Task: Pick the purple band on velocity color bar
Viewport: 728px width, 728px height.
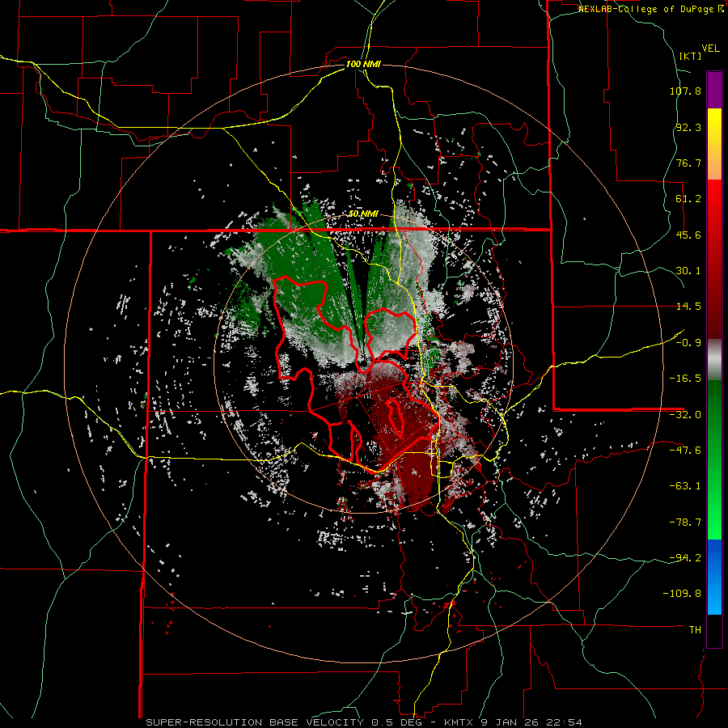Action: pyautogui.click(x=714, y=90)
